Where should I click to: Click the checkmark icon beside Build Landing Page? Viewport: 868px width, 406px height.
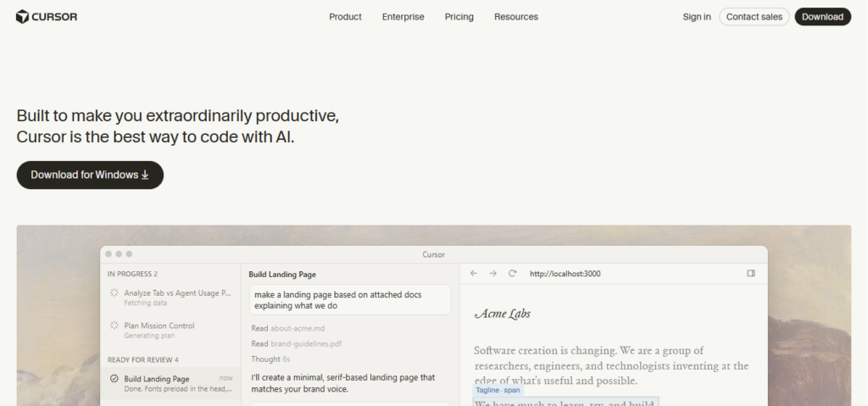(114, 379)
